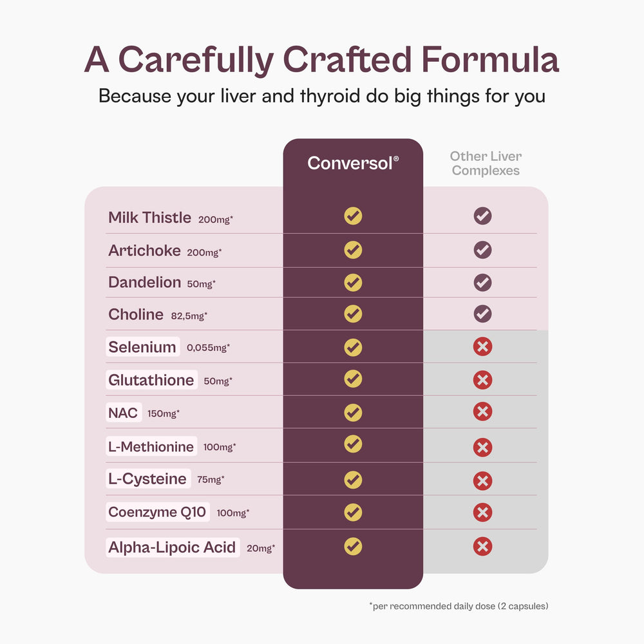Click the Milk Thistle ingredient name
Screen dimensions: 644x644
coord(149,218)
